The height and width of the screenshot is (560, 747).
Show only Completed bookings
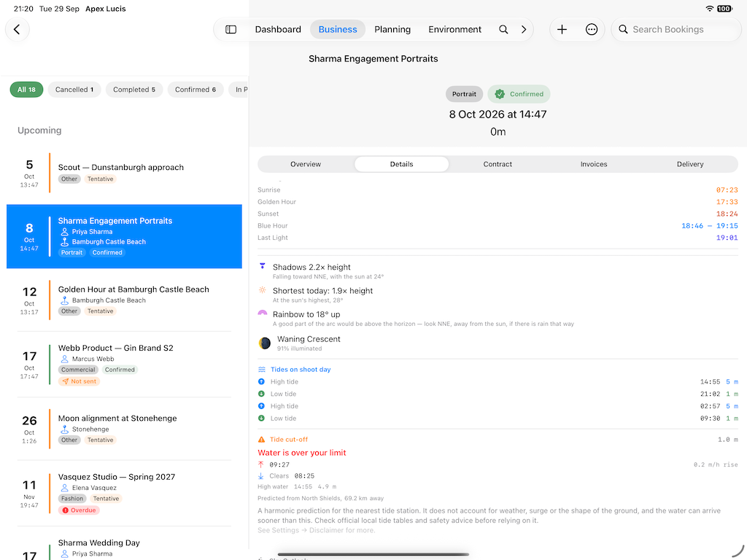point(134,90)
